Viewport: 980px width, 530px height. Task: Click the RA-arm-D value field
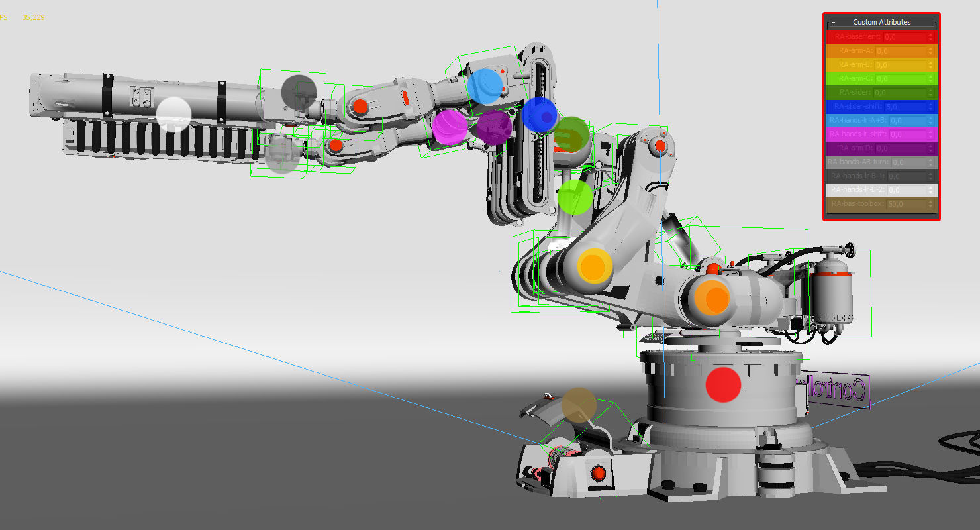(x=901, y=148)
